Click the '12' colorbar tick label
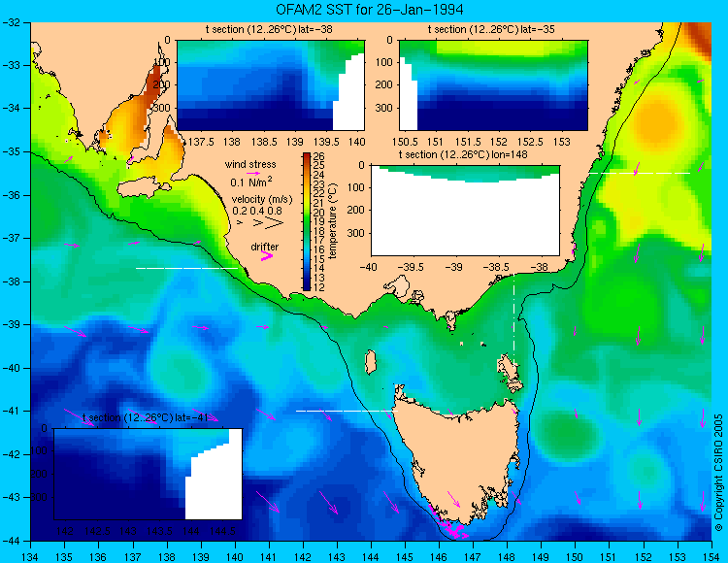This screenshot has width=728, height=563. point(318,286)
